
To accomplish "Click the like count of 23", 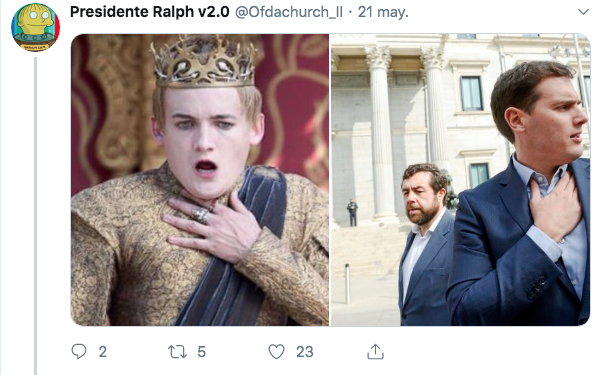I will tap(305, 352).
